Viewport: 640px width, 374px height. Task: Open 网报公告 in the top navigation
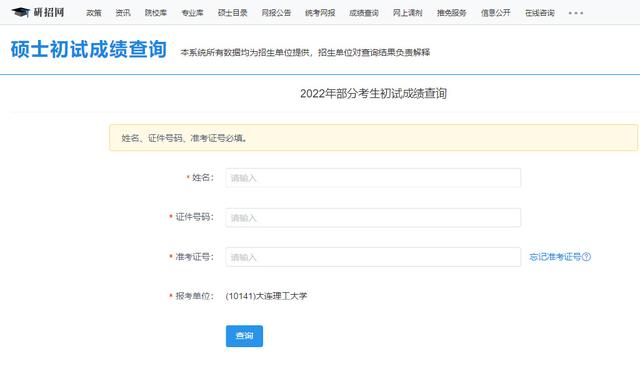click(x=276, y=13)
